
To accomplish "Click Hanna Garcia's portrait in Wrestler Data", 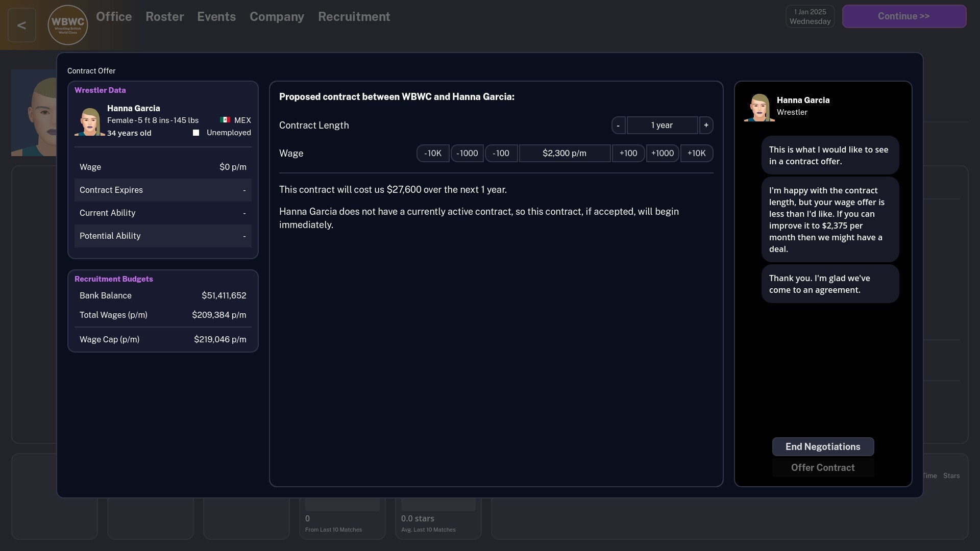I will click(90, 121).
